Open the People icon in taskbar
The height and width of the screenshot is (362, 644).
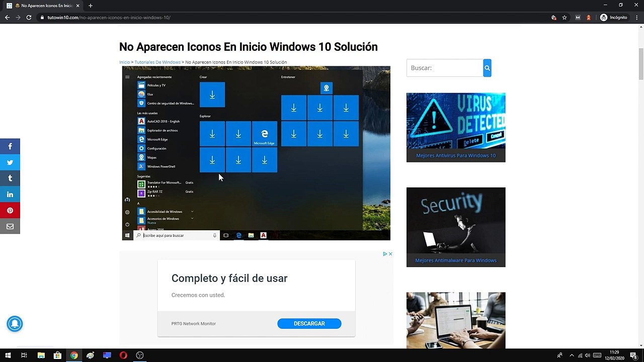pyautogui.click(x=559, y=355)
